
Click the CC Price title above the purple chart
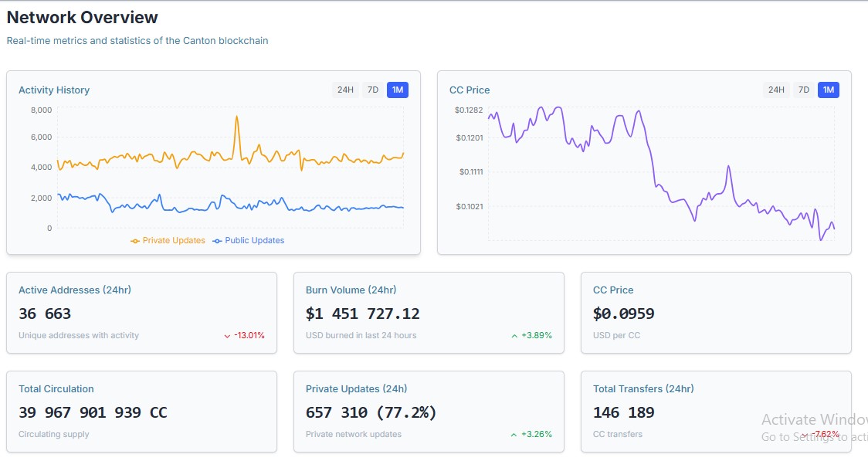pos(470,90)
